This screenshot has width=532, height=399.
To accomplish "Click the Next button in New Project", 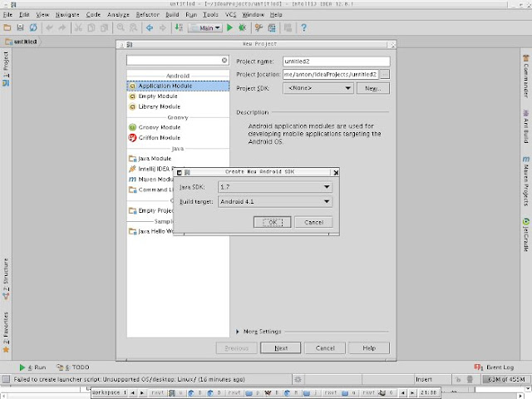I will coord(281,348).
